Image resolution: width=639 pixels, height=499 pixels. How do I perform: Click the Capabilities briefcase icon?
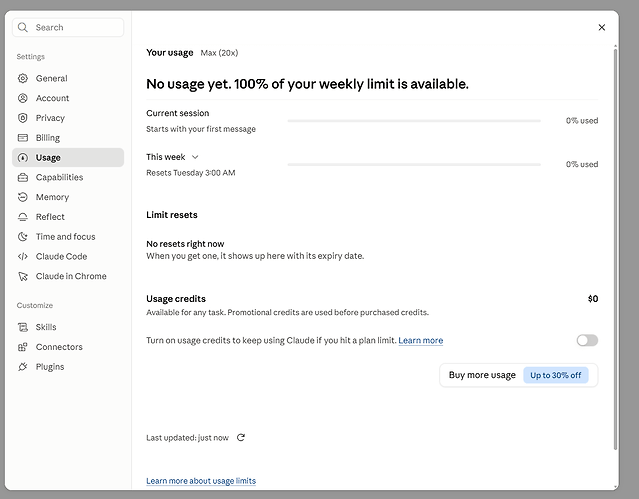(23, 177)
